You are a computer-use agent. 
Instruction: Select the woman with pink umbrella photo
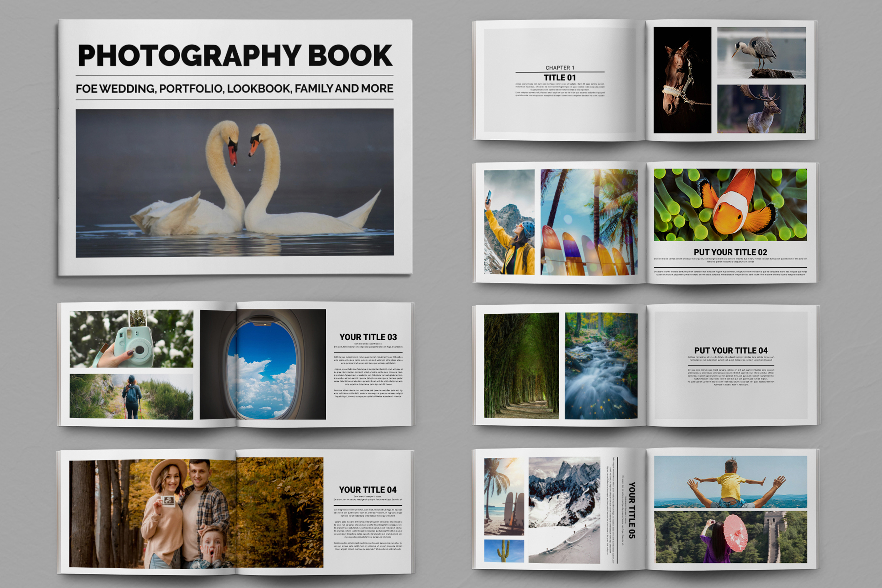[730, 537]
